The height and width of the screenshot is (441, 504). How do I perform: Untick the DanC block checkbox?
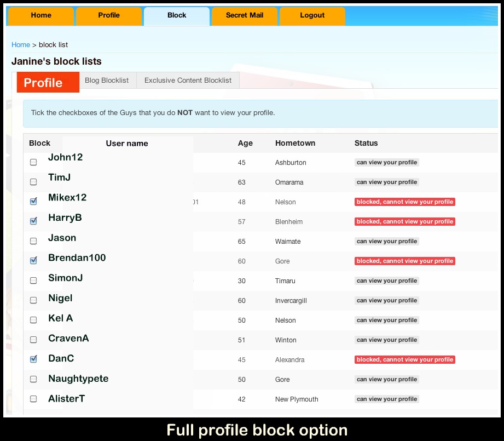coord(33,359)
